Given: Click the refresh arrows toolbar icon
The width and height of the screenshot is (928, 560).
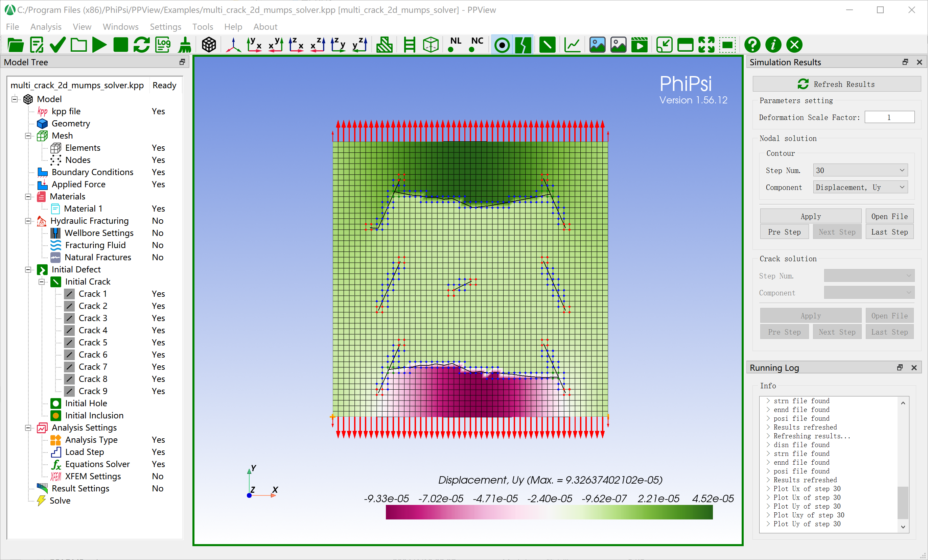Looking at the screenshot, I should (142, 45).
